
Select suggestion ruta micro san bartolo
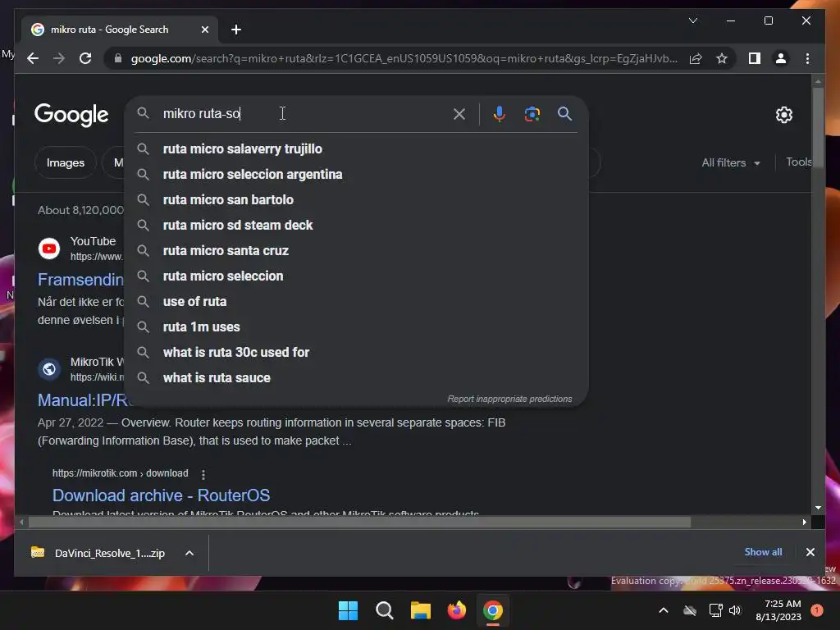(356, 200)
